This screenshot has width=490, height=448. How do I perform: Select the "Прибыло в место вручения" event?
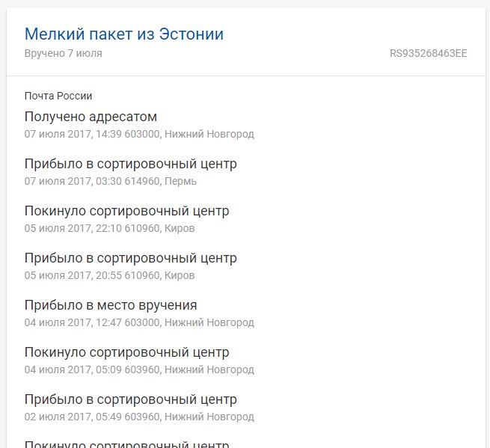coord(111,306)
